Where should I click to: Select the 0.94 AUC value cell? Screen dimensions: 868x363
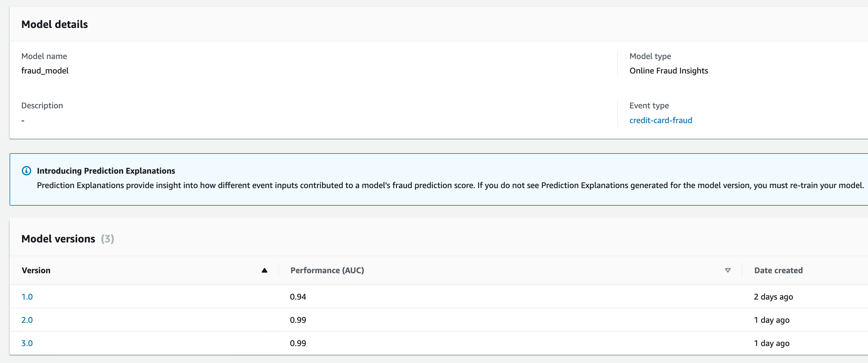(x=298, y=297)
